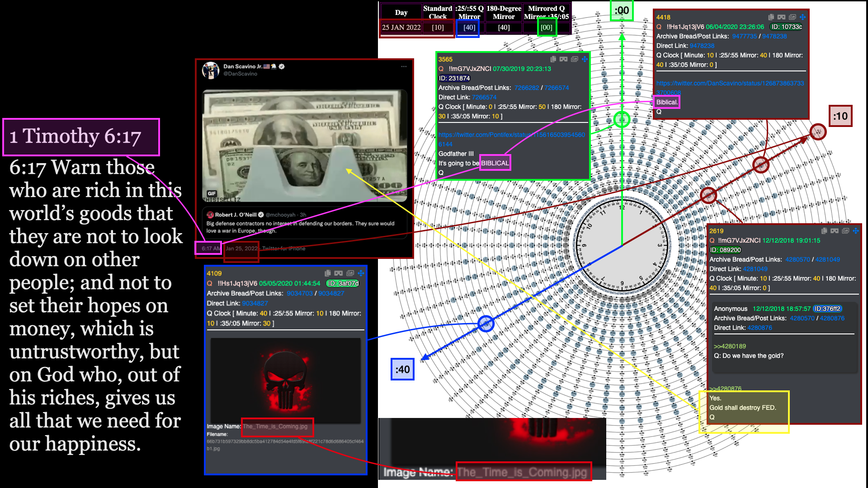Click Dan Scavino's profile avatar
The height and width of the screenshot is (488, 868).
pos(211,70)
